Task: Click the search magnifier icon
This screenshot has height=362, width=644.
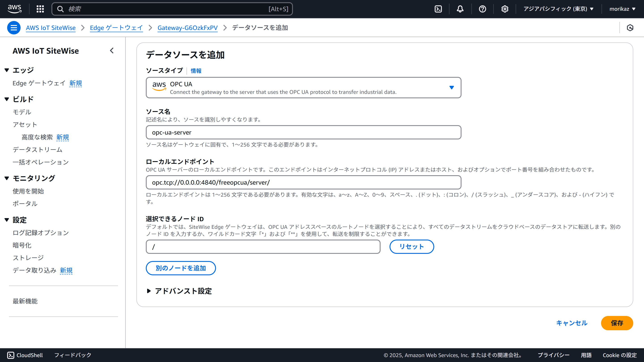Action: (x=60, y=9)
